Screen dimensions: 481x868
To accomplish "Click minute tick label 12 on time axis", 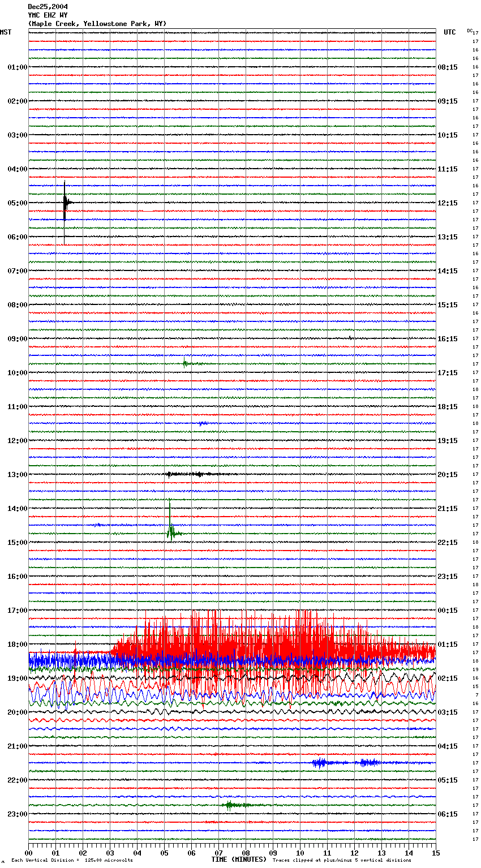I will click(x=355, y=853).
